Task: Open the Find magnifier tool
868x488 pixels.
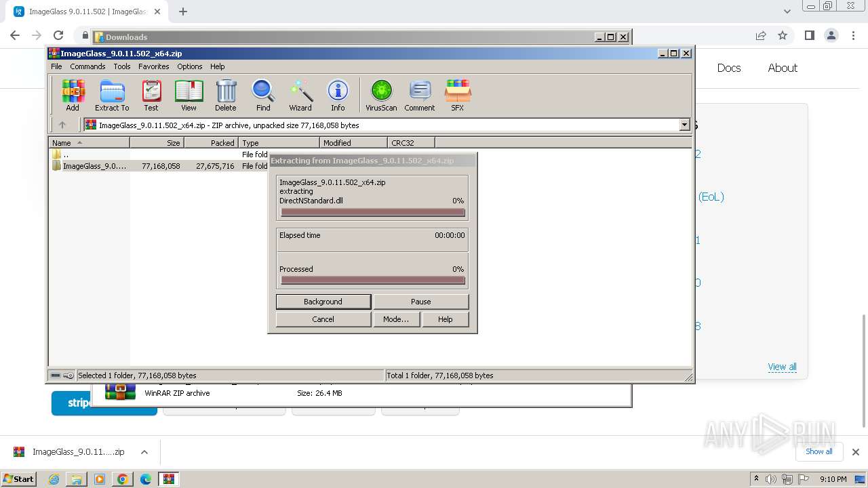Action: tap(263, 95)
